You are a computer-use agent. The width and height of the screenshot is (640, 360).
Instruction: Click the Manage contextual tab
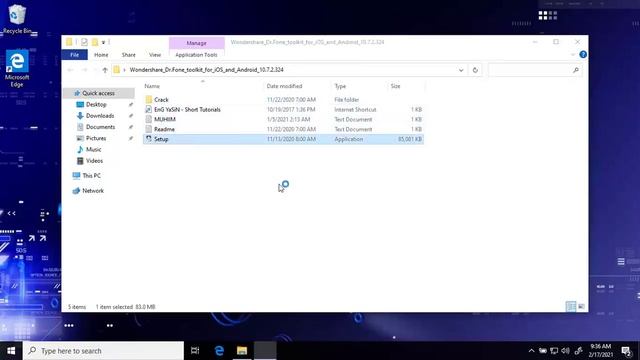click(196, 43)
